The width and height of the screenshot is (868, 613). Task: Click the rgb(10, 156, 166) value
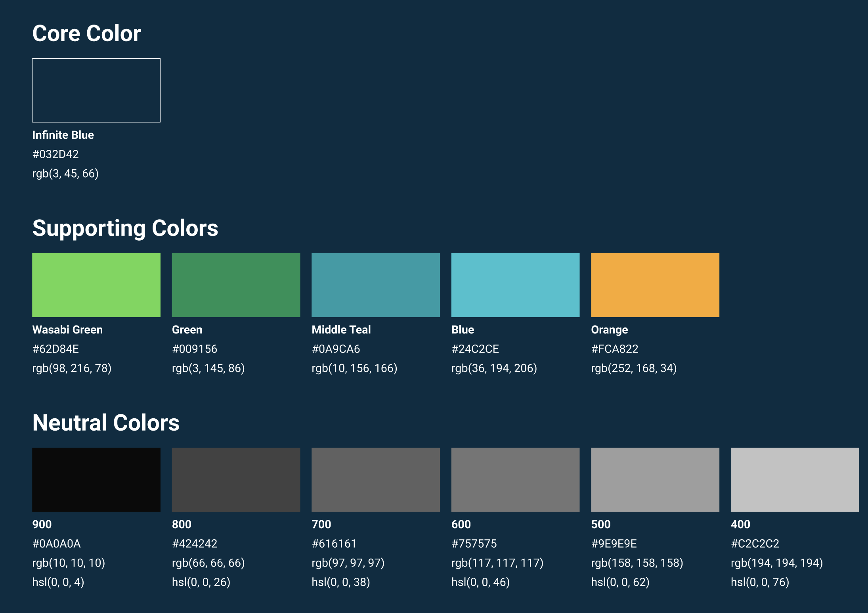[354, 368]
